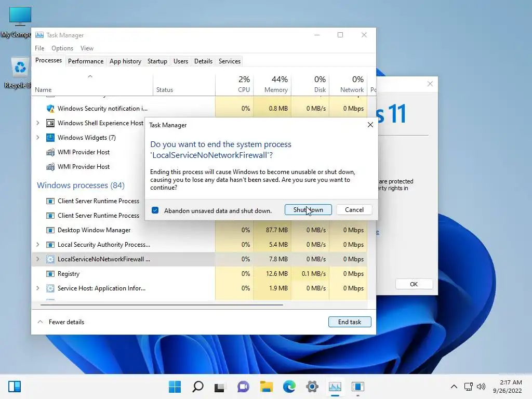Expand the LocalServiceNoNetworkFirewall row
The image size is (532, 399).
point(37,260)
